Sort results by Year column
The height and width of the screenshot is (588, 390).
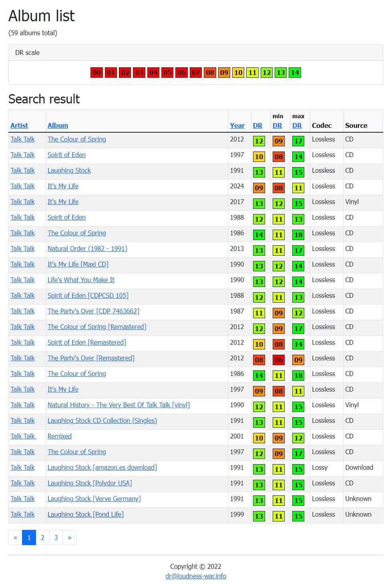click(237, 125)
